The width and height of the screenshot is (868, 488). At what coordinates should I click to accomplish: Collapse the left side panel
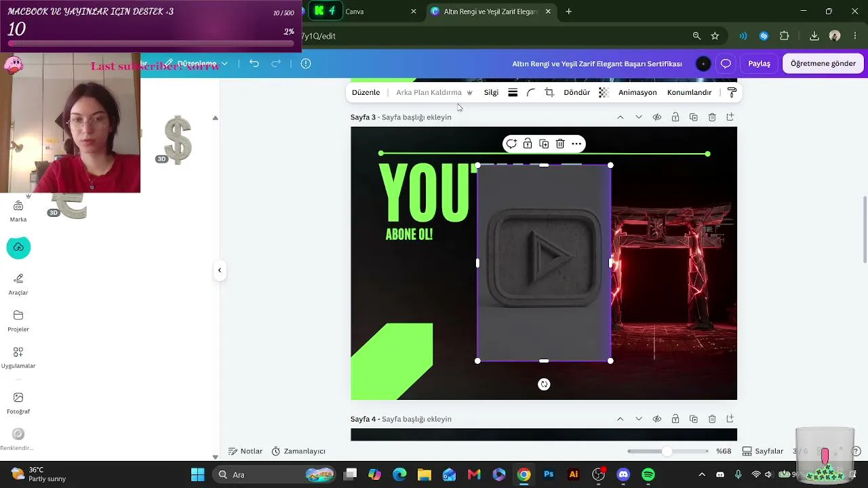220,270
